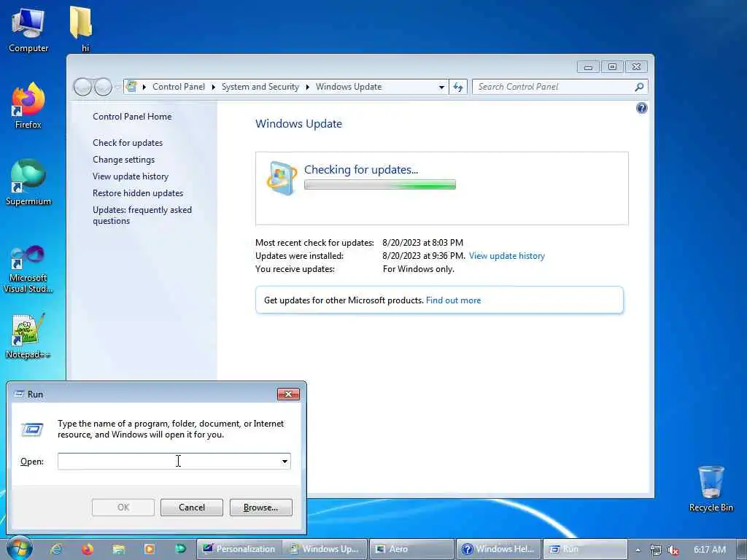This screenshot has width=747, height=560.
Task: Open Updates: frequently asked questions
Action: pos(142,215)
